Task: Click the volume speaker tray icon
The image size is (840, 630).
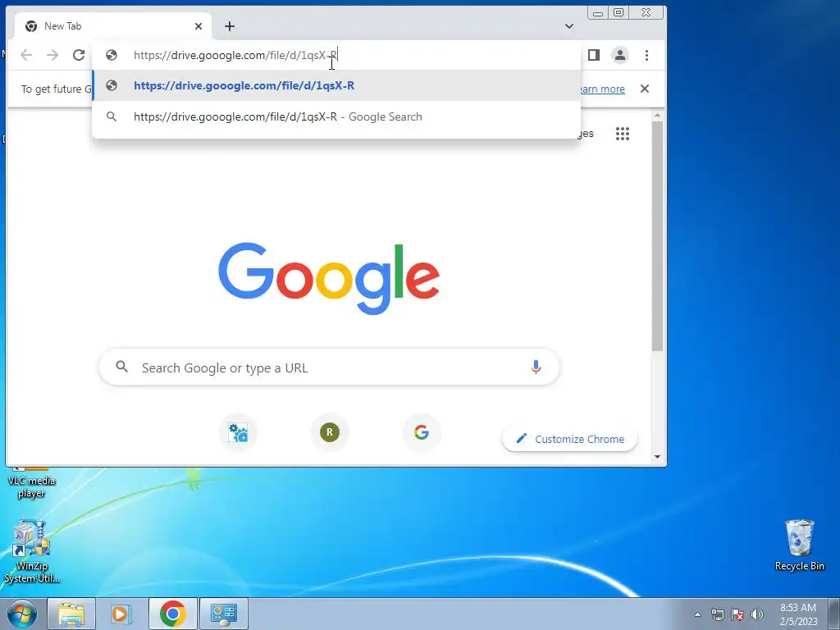Action: point(757,614)
